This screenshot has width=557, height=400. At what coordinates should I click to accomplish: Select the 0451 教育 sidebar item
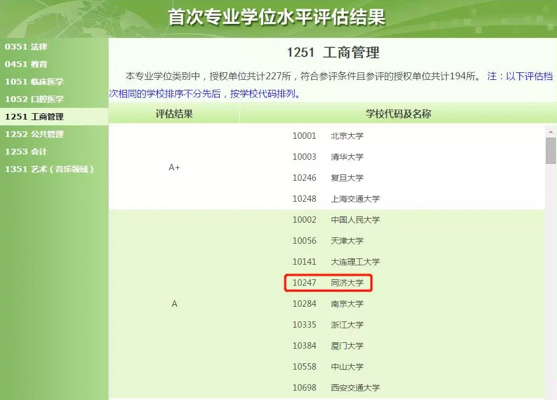tap(26, 64)
